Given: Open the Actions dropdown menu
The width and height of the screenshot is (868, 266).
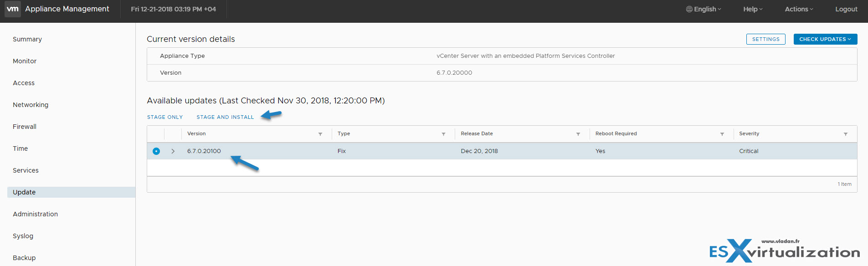Looking at the screenshot, I should point(798,9).
